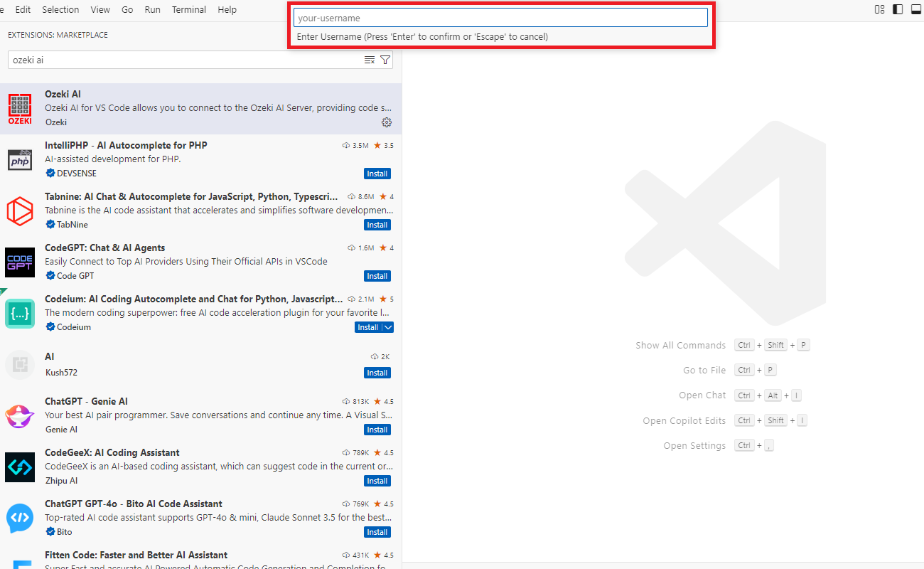The image size is (924, 569).
Task: Select the ChatGPT GPT-4o - Bito title
Action: coord(134,504)
